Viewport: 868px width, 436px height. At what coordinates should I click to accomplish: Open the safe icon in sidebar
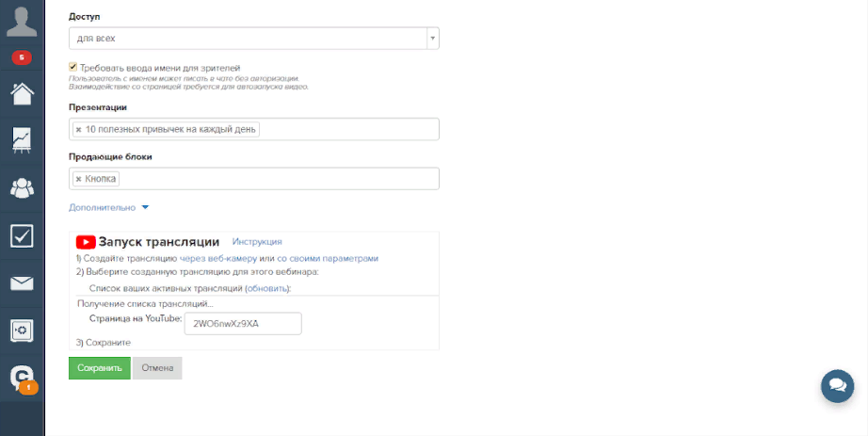click(x=22, y=331)
